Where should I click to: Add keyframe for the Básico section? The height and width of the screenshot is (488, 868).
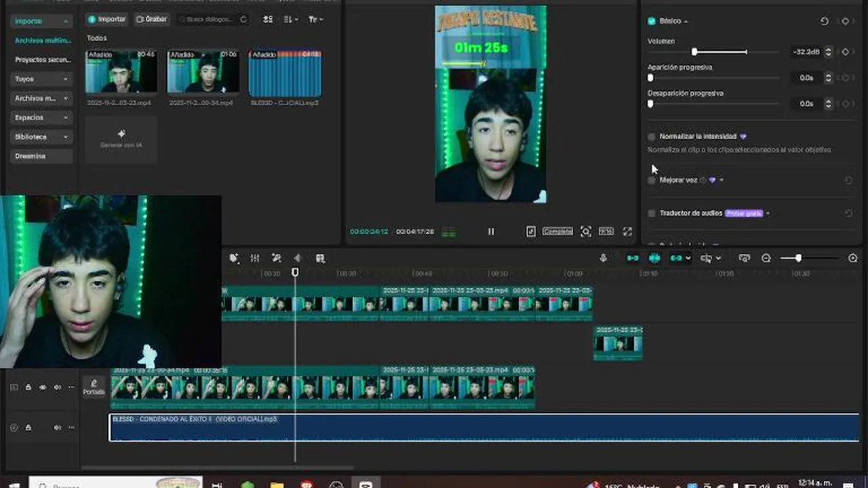pyautogui.click(x=845, y=21)
